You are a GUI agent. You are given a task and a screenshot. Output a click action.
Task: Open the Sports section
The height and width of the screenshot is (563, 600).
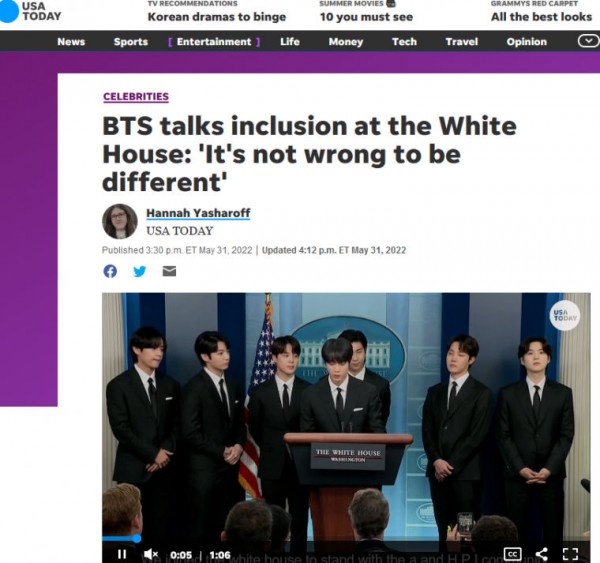[131, 42]
